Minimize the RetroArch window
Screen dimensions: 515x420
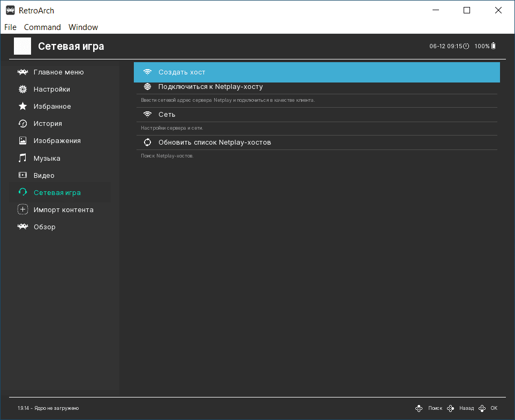(436, 11)
